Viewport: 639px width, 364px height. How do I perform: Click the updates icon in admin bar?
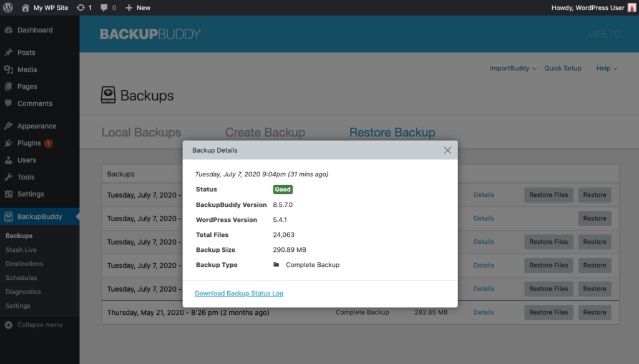(x=80, y=7)
